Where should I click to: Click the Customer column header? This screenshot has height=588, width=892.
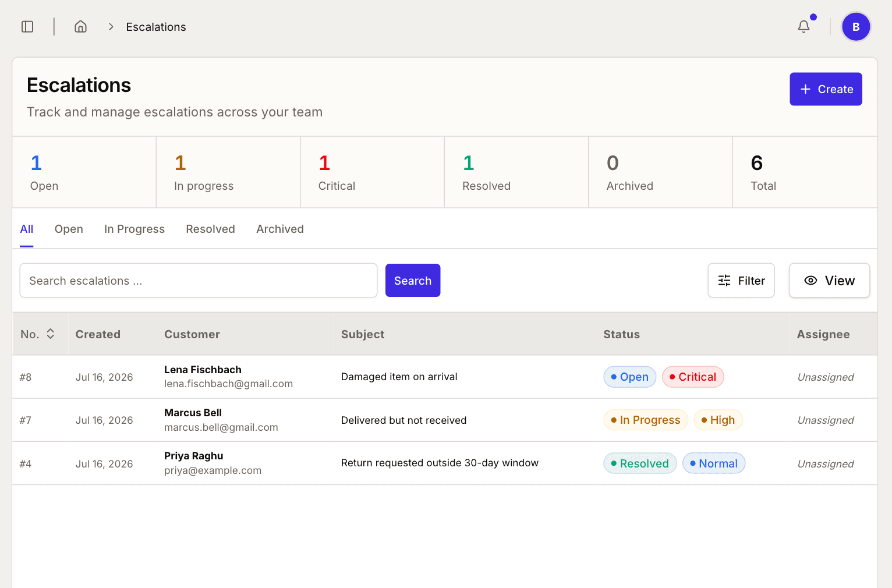[192, 334]
